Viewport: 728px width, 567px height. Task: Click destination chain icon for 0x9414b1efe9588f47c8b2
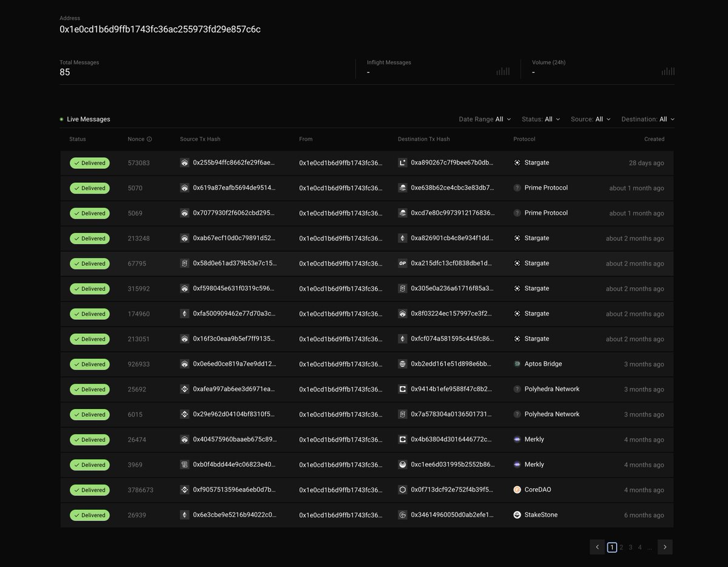[x=402, y=389]
